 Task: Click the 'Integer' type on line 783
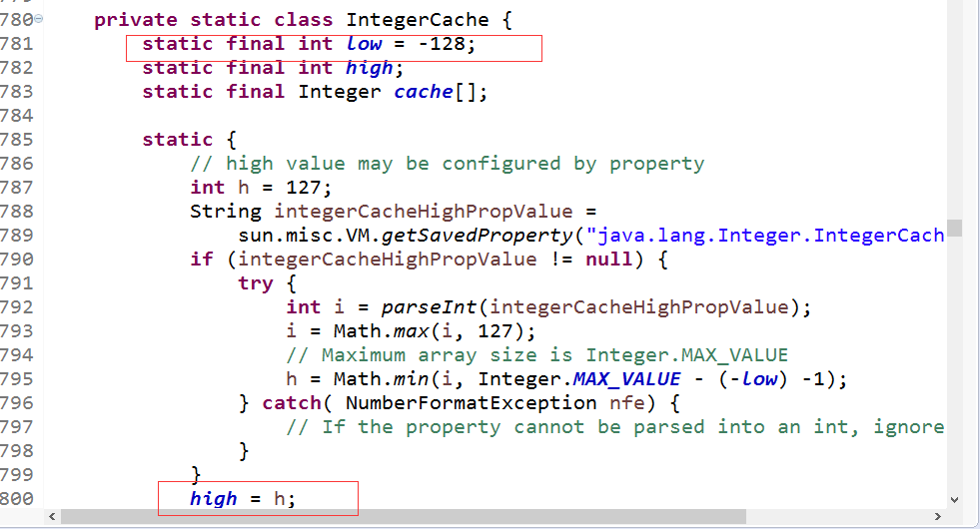(x=340, y=92)
